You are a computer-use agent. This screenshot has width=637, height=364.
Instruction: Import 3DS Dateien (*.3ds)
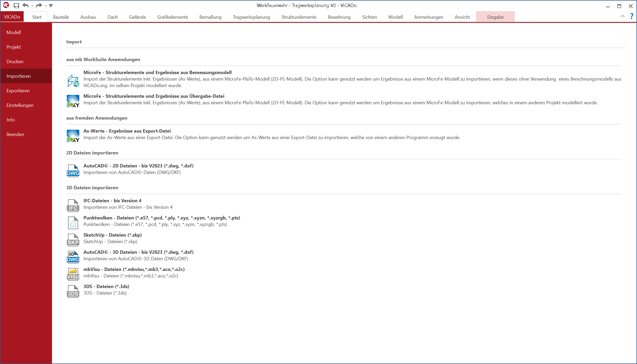tap(106, 287)
